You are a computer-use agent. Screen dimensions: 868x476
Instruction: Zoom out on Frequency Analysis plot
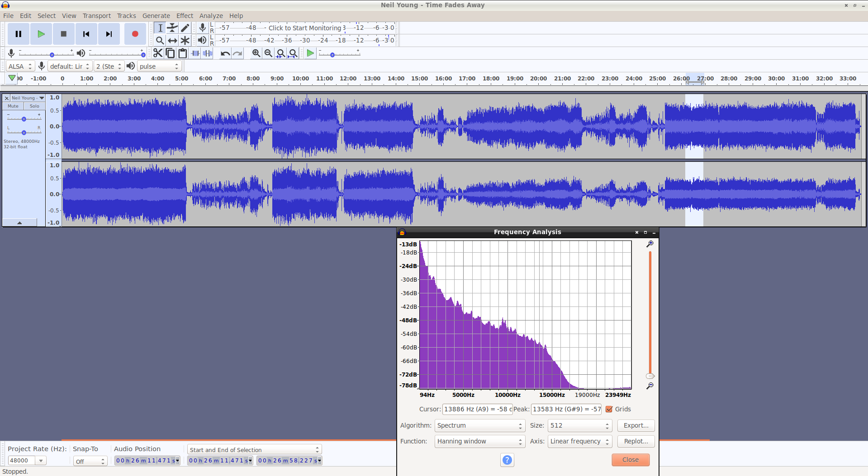click(x=650, y=386)
